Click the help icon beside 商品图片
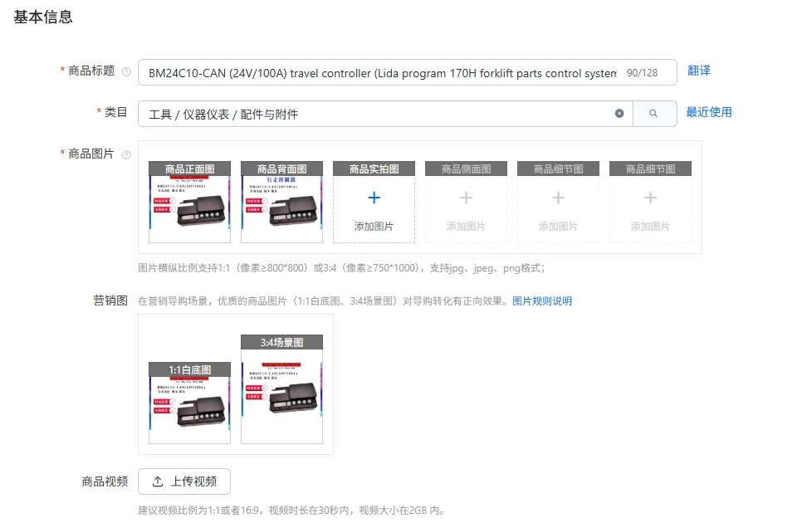The width and height of the screenshot is (812, 528). (126, 154)
